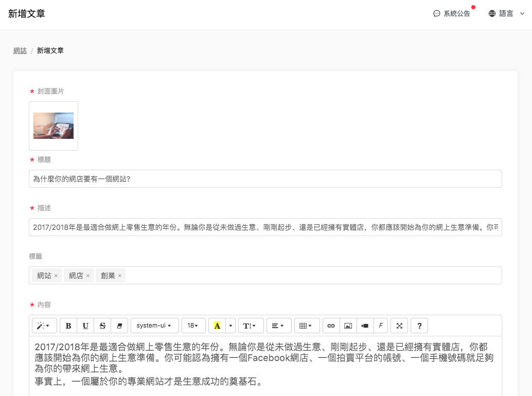The width and height of the screenshot is (532, 396).
Task: Click the 網店 tag chip text
Action: coord(76,276)
